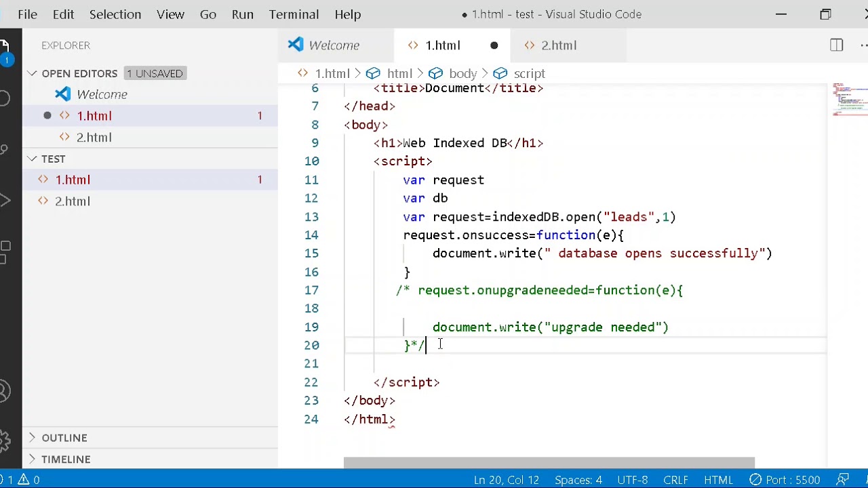Click the "1 UNSAVED" badge
Screen dimensions: 868x488
(x=155, y=73)
